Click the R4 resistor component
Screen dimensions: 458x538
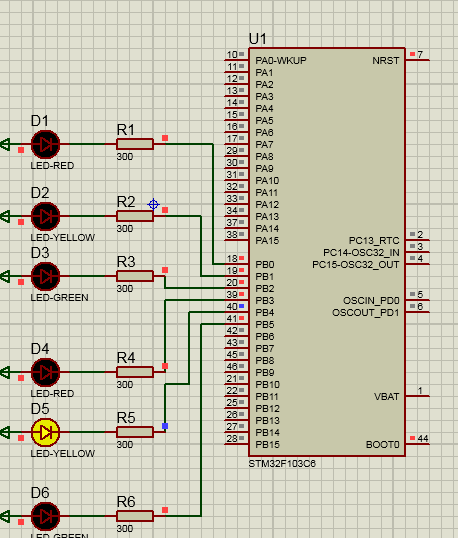pos(135,372)
